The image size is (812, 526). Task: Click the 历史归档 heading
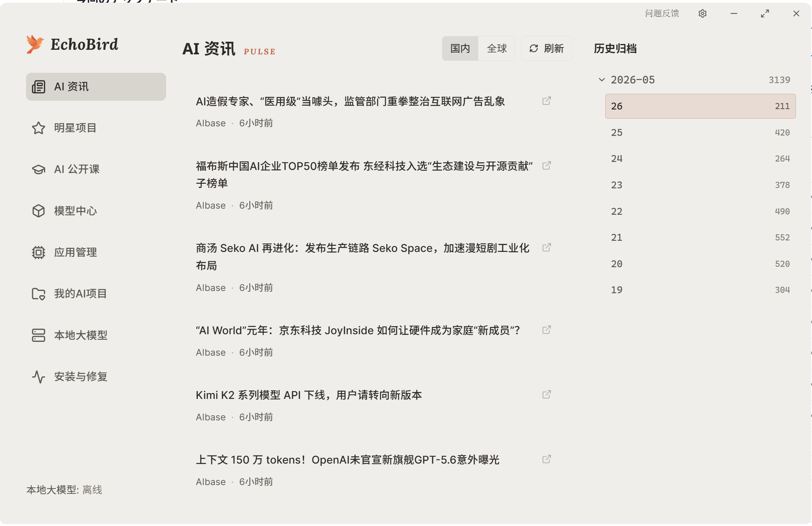click(x=615, y=49)
